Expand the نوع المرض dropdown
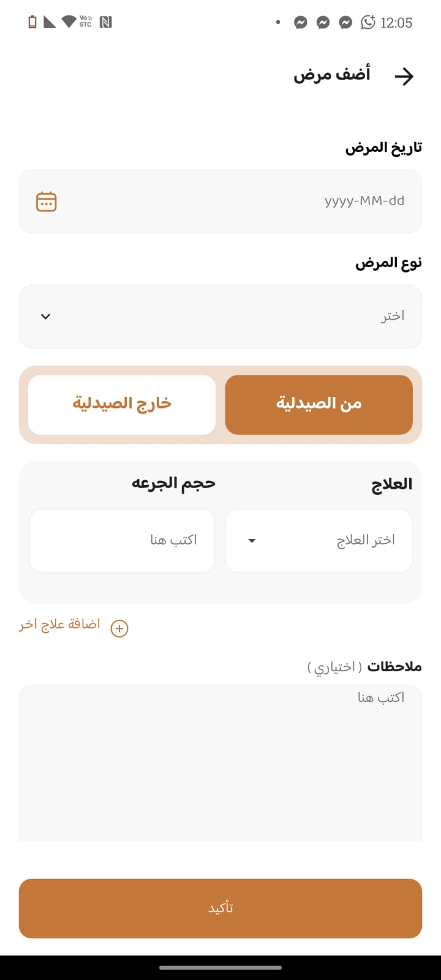The image size is (441, 980). coord(221,316)
